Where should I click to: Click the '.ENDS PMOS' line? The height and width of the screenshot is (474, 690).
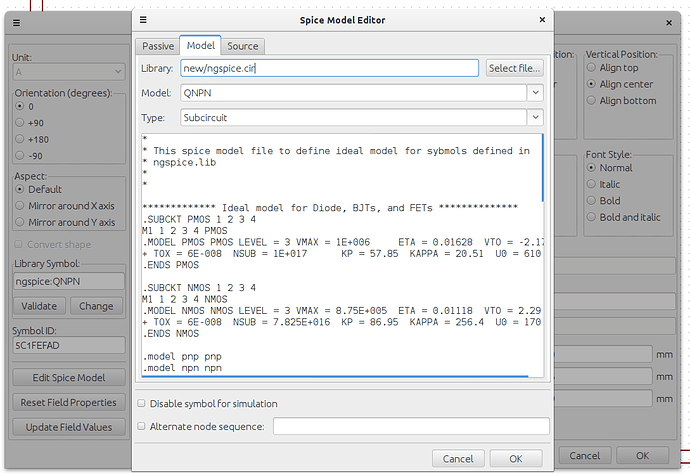point(171,265)
